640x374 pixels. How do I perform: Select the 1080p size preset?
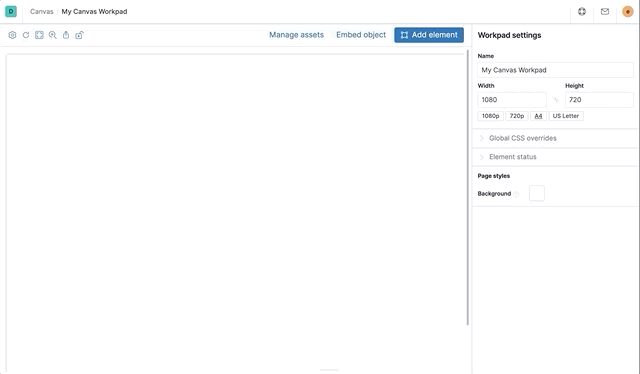[x=490, y=116]
